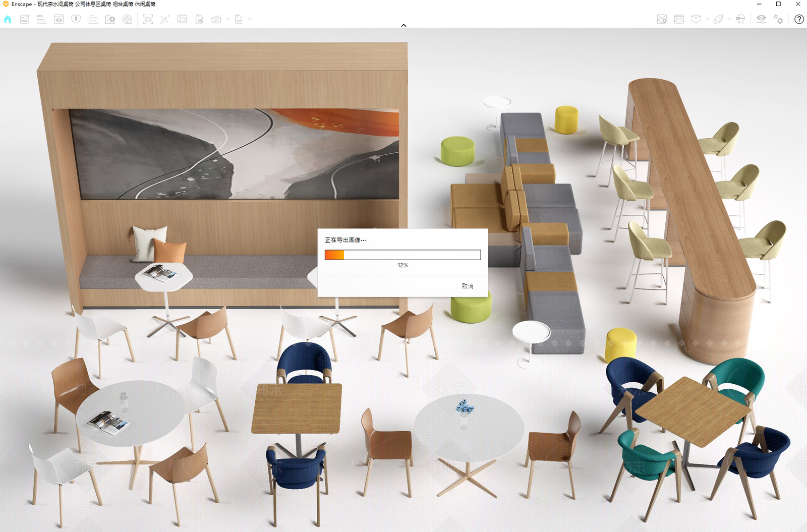The image size is (807, 532).
Task: Open the video editor film reel icon
Action: 127,19
